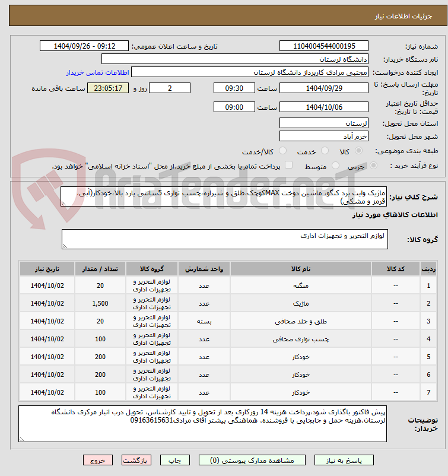
Task: Click the منگنه item name cell
Action: 300,285
